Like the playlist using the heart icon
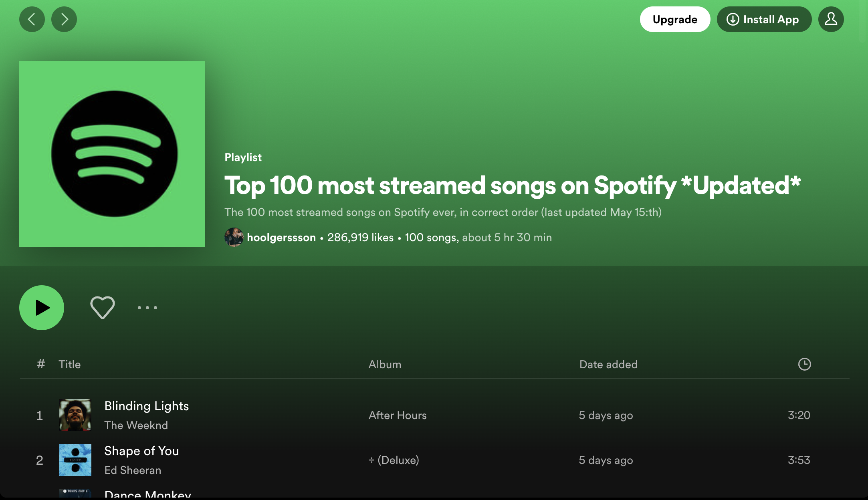The width and height of the screenshot is (868, 500). tap(103, 308)
